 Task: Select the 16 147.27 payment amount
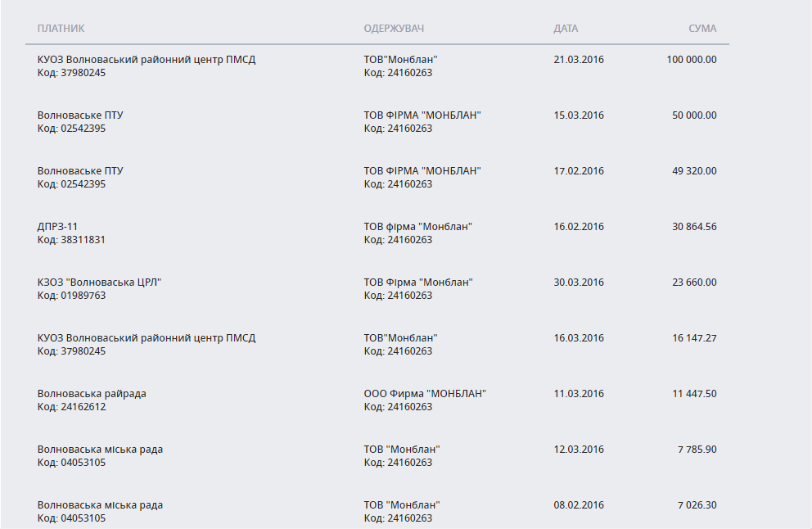click(x=694, y=338)
